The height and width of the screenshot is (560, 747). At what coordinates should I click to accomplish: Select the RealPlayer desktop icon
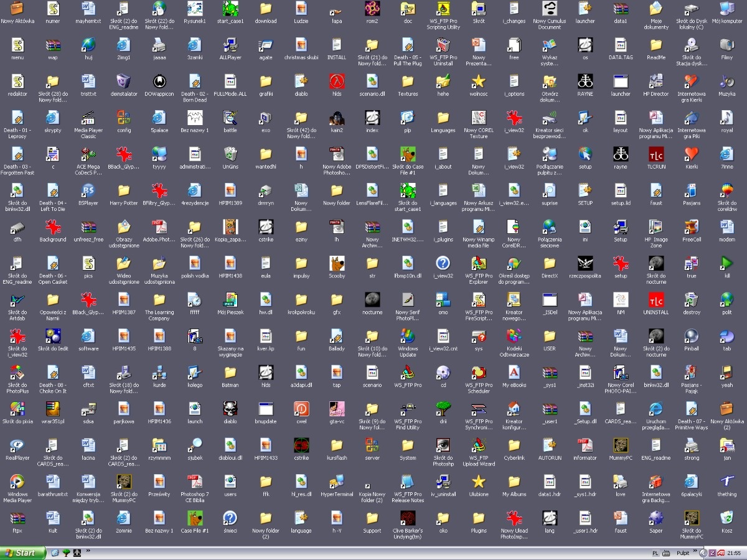(17, 446)
